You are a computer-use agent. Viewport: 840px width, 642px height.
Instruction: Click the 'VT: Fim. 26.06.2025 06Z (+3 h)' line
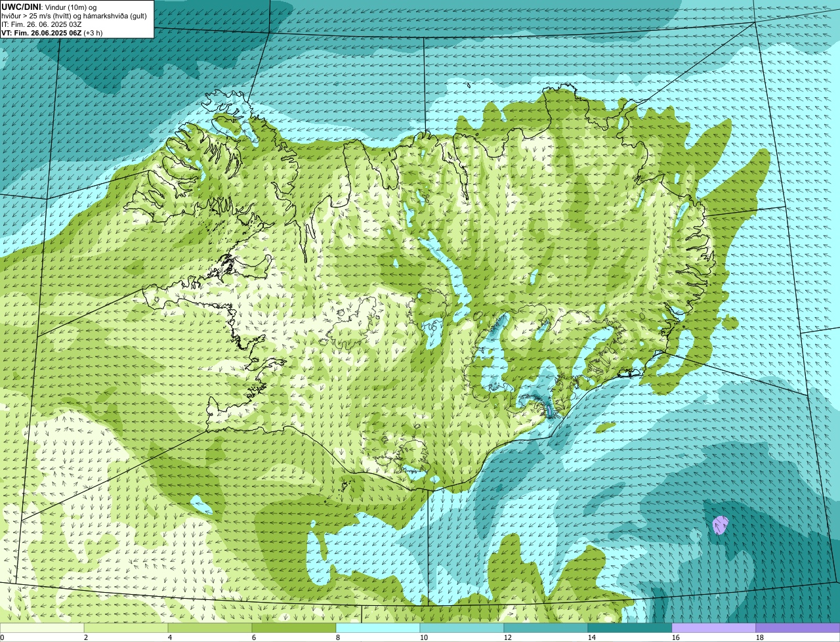[52, 33]
